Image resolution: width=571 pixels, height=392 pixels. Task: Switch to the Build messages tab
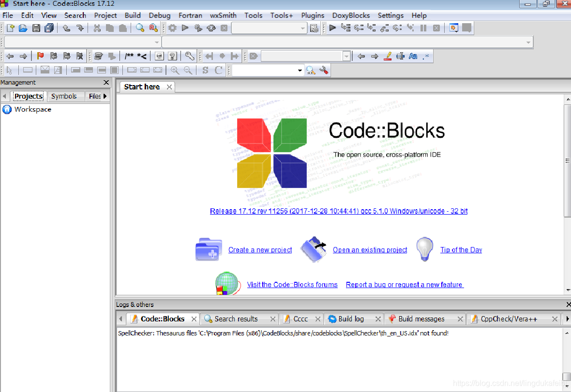coord(421,319)
